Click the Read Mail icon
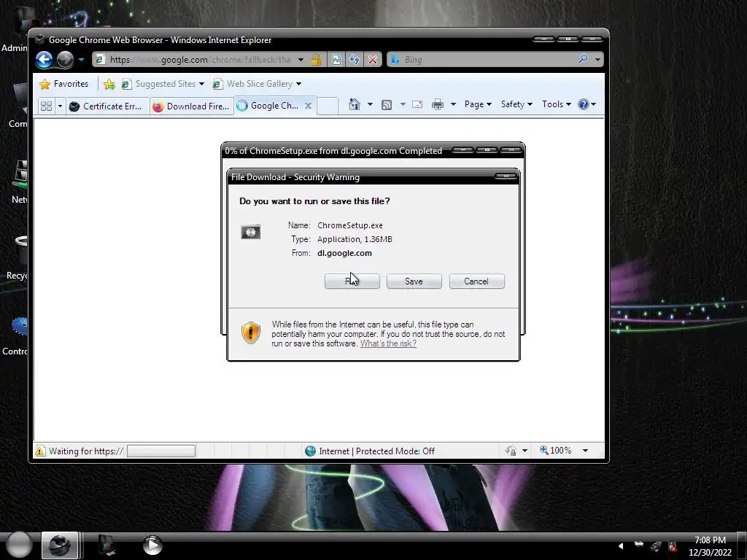This screenshot has width=747, height=560. 417,104
